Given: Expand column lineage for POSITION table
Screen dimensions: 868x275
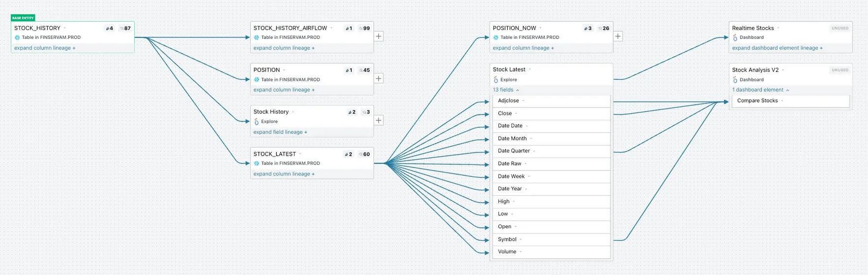Looking at the screenshot, I should point(284,90).
